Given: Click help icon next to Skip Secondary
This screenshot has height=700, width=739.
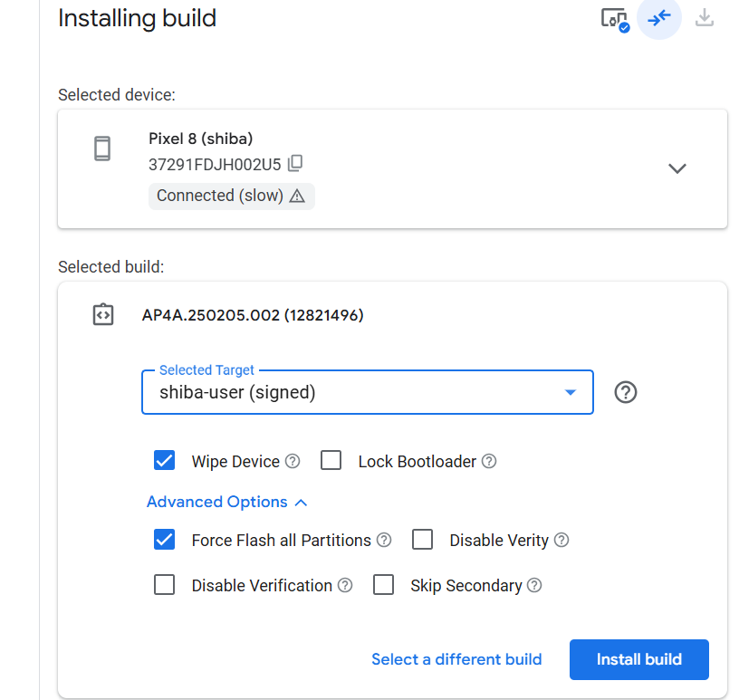Looking at the screenshot, I should [x=534, y=585].
